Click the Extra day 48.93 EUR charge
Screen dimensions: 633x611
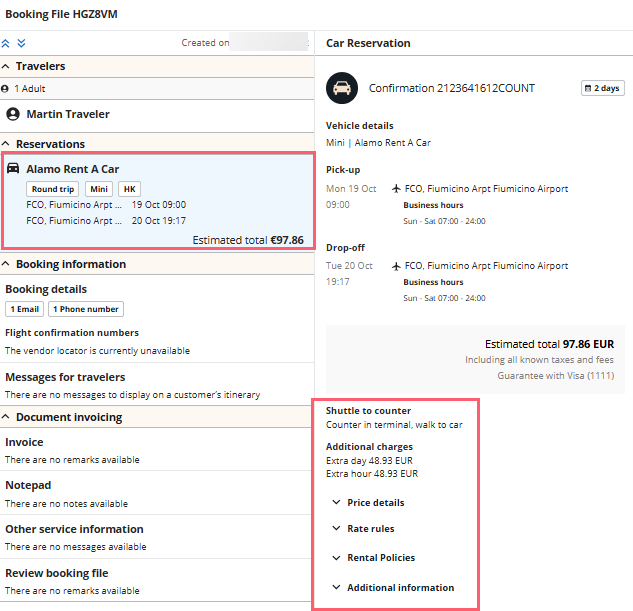click(369, 460)
